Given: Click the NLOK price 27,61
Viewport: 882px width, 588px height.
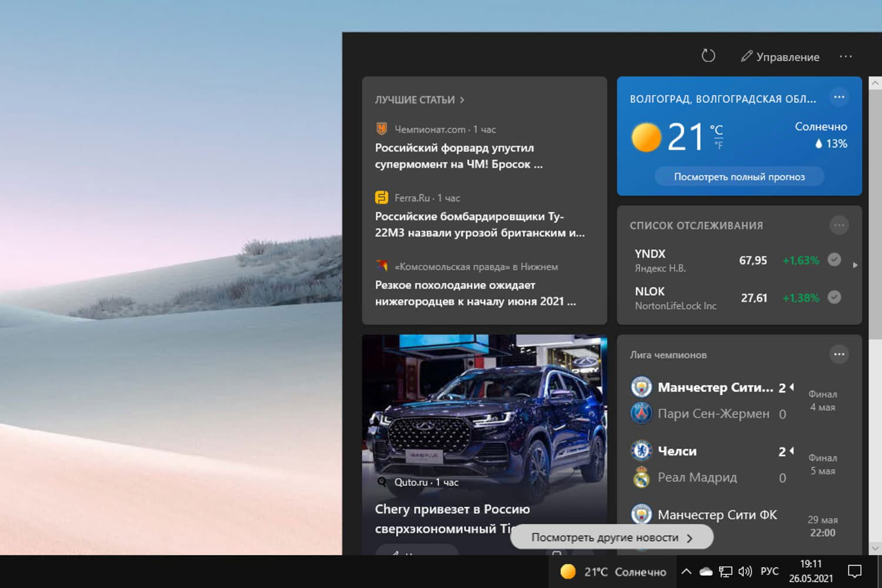Looking at the screenshot, I should click(x=754, y=298).
